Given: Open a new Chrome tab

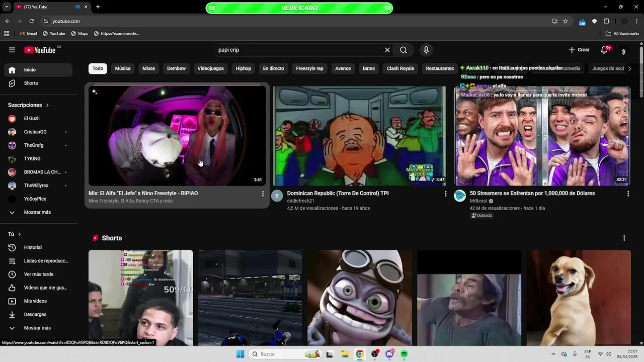Looking at the screenshot, I should tap(98, 7).
